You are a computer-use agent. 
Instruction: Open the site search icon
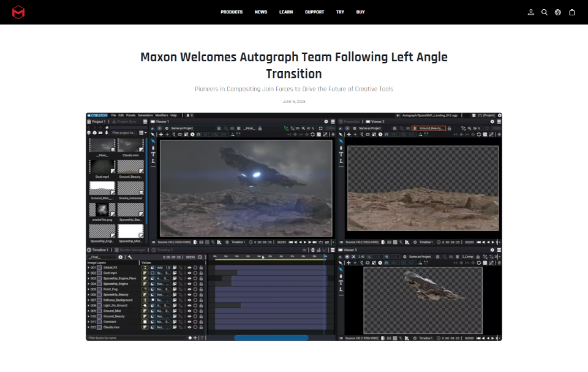point(544,12)
